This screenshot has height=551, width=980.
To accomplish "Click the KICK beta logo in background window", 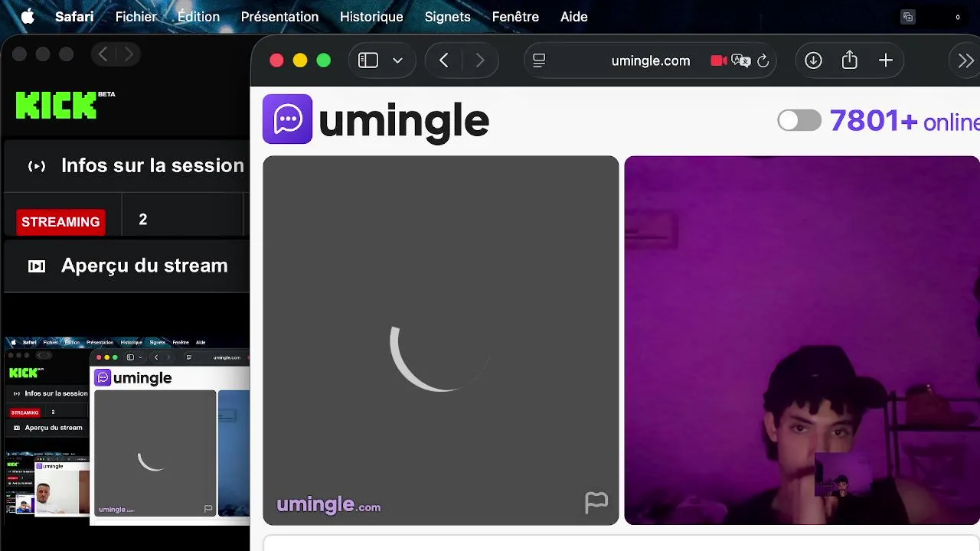I will tap(65, 105).
